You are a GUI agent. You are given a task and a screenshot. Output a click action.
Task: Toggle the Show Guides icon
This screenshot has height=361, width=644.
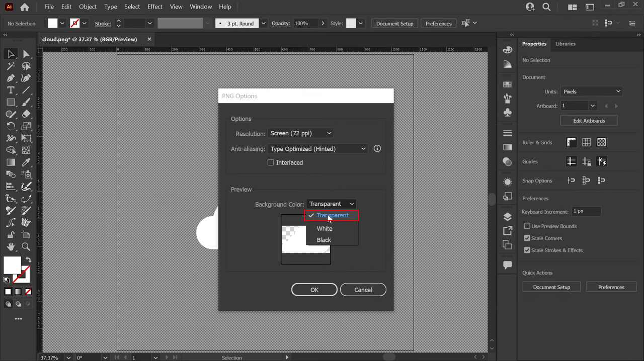click(x=572, y=161)
